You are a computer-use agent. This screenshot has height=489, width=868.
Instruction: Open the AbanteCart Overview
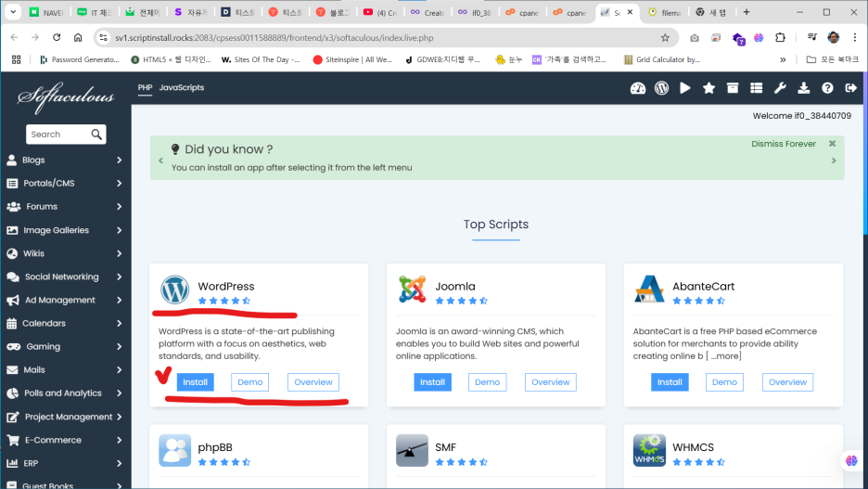(787, 382)
